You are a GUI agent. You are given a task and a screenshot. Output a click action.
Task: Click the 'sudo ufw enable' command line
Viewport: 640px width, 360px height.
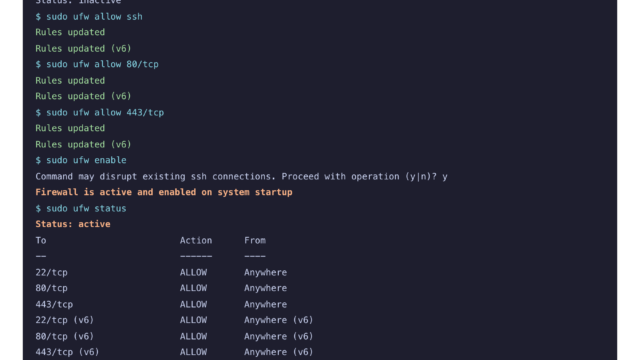(x=81, y=160)
